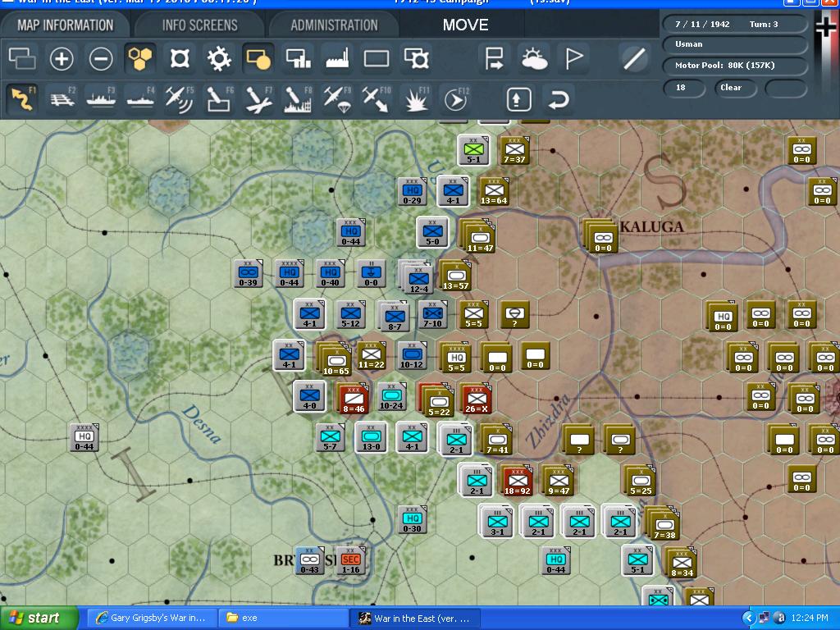Toggle the rectangle-with-gear overlay icon
The width and height of the screenshot is (840, 630).
tap(416, 58)
